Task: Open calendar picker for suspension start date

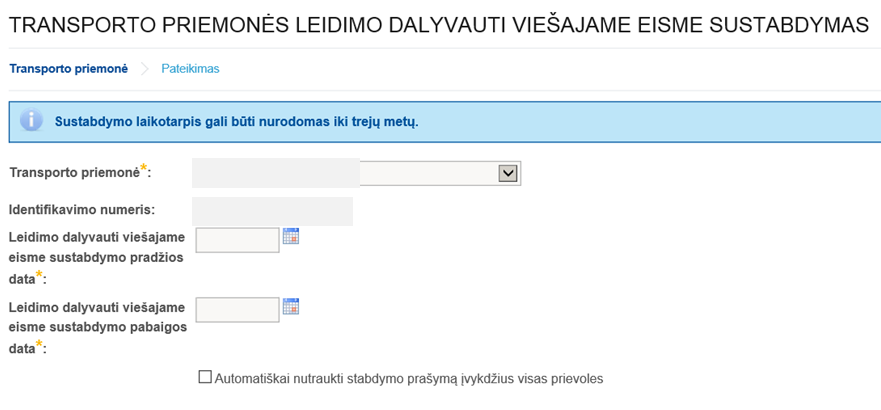Action: pos(291,236)
